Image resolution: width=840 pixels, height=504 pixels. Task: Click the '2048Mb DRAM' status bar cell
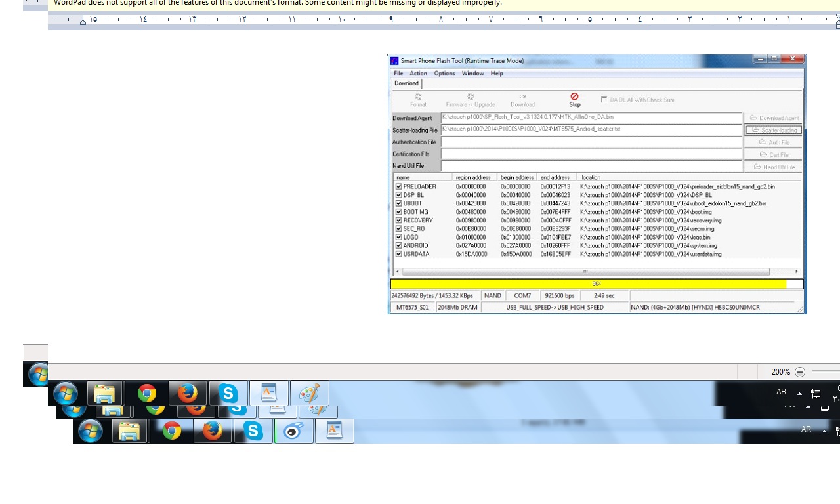tap(457, 307)
